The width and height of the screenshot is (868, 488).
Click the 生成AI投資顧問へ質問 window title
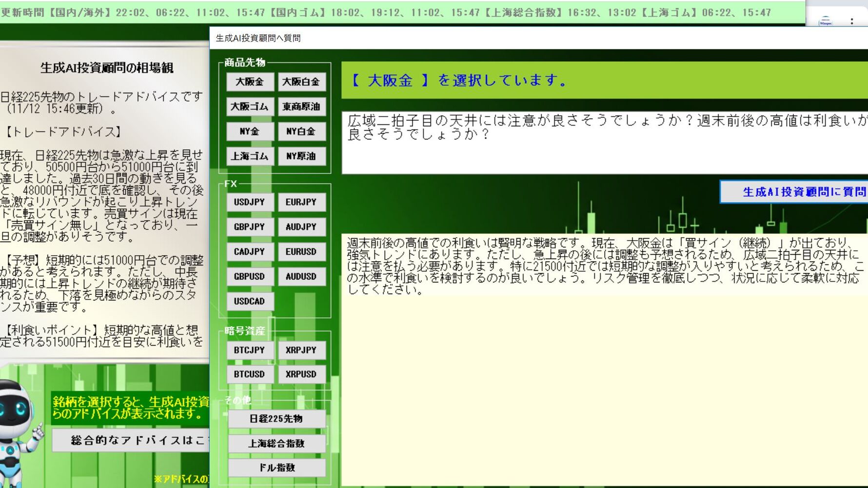click(x=258, y=38)
